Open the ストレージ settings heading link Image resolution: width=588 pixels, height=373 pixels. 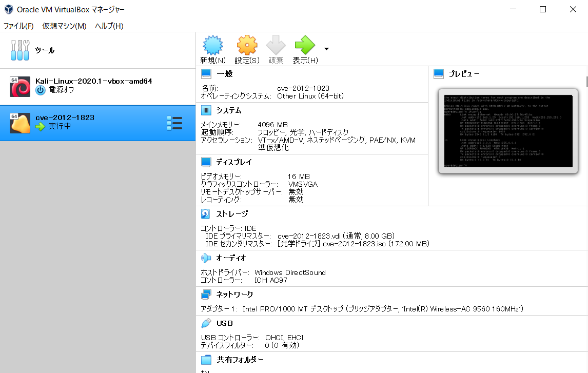click(232, 213)
